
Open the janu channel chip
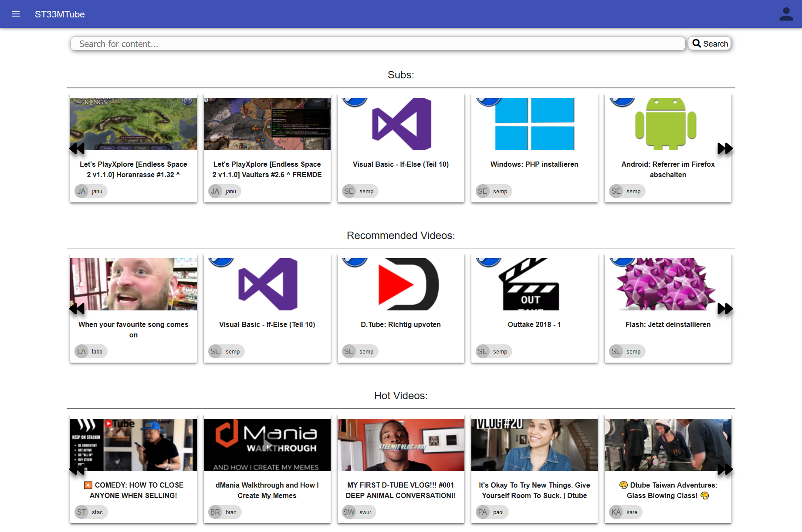click(91, 191)
